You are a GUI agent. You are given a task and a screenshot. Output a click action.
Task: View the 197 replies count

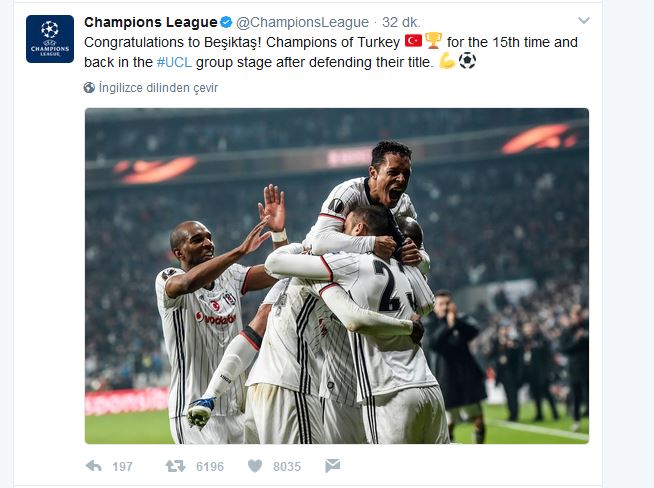pyautogui.click(x=122, y=466)
